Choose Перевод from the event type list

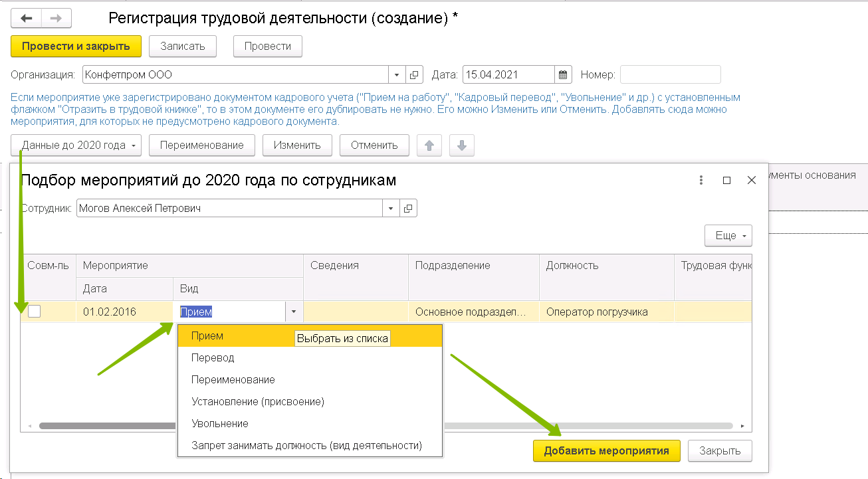tap(213, 357)
